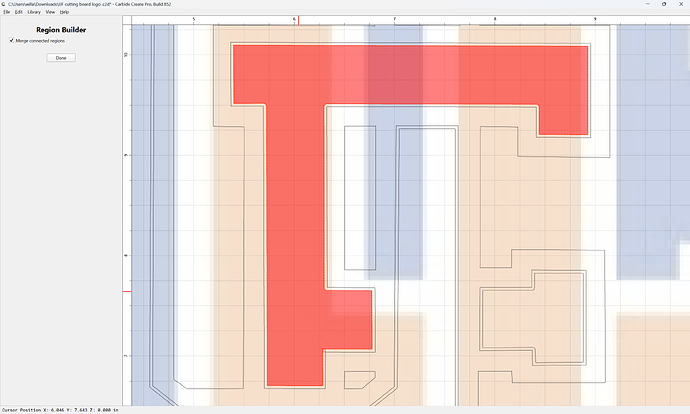Minimize the Carbide Create window
Screen dimensions: 690x414
pos(648,4)
